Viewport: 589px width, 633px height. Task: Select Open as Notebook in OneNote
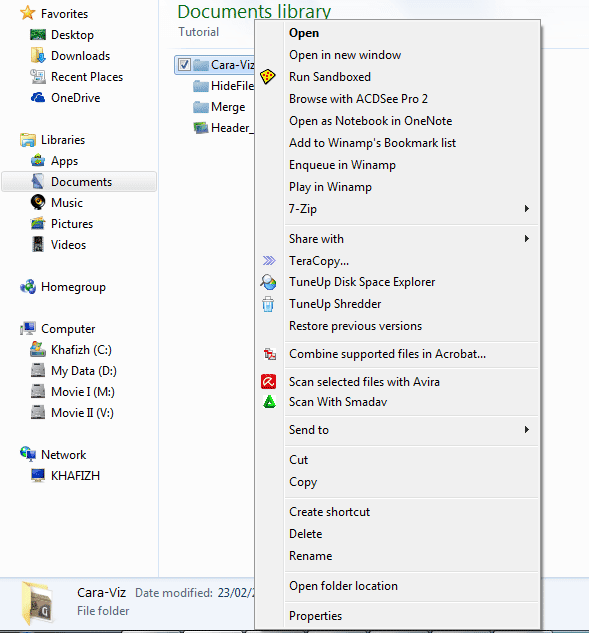(x=370, y=121)
